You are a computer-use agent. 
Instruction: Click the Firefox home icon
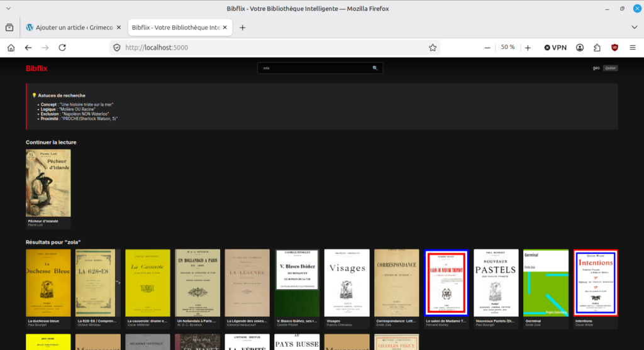(x=11, y=48)
